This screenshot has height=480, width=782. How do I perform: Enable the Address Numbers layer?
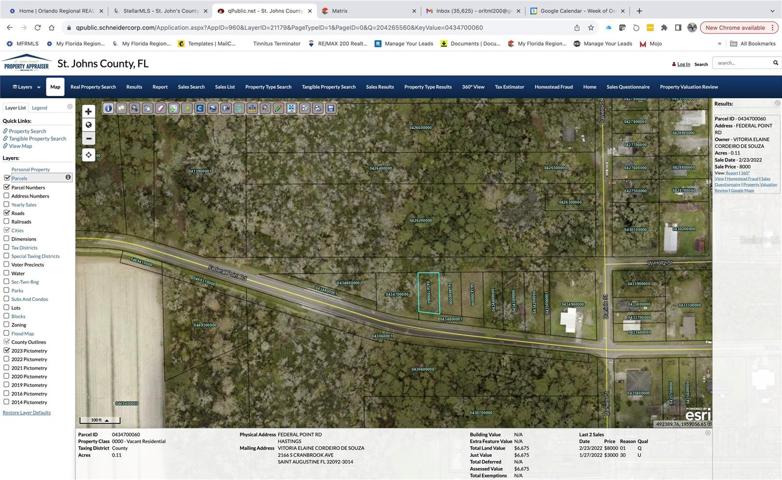click(x=6, y=196)
